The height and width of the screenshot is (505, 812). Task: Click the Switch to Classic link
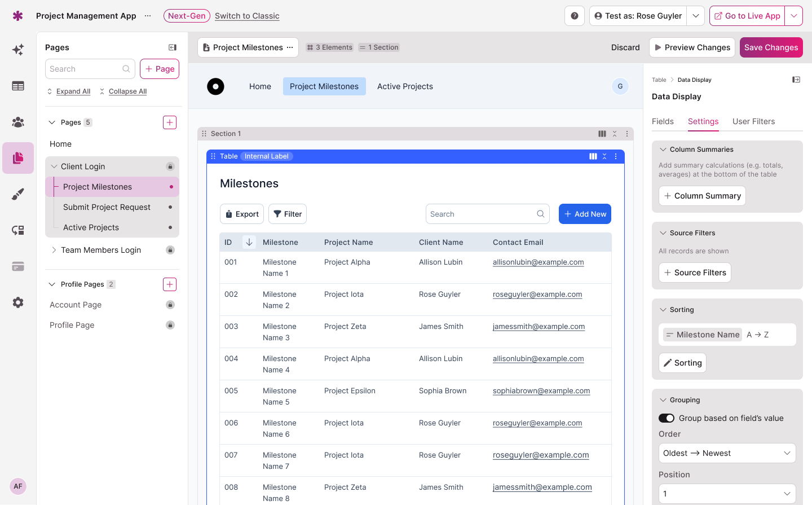coord(247,16)
